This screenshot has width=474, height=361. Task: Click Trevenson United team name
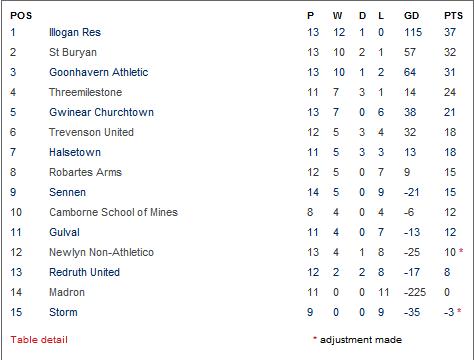click(91, 132)
